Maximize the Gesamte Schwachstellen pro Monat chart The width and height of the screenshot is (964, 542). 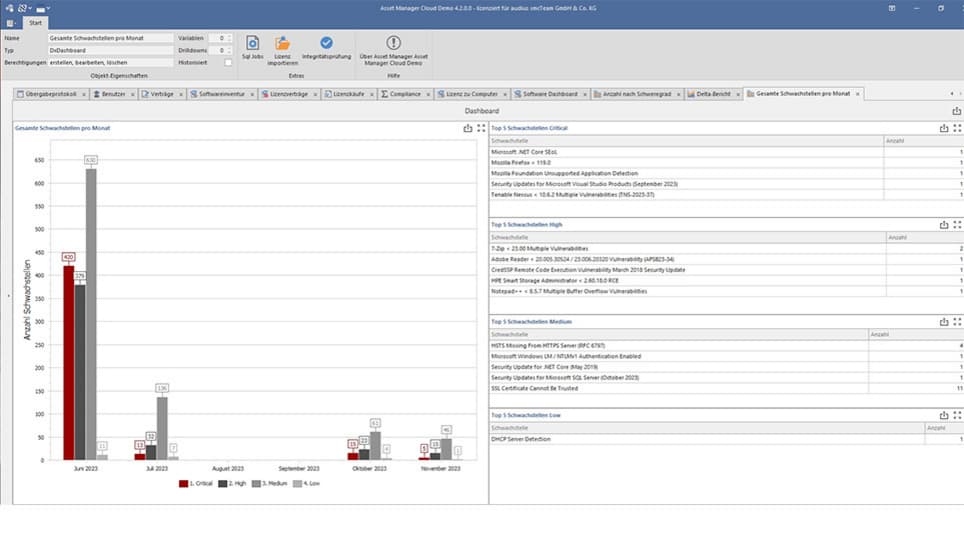tap(481, 128)
